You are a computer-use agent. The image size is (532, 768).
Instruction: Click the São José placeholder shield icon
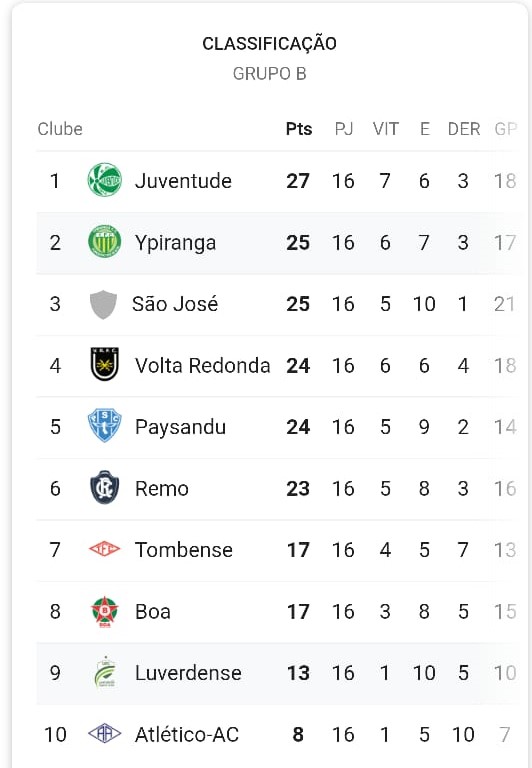coord(104,304)
